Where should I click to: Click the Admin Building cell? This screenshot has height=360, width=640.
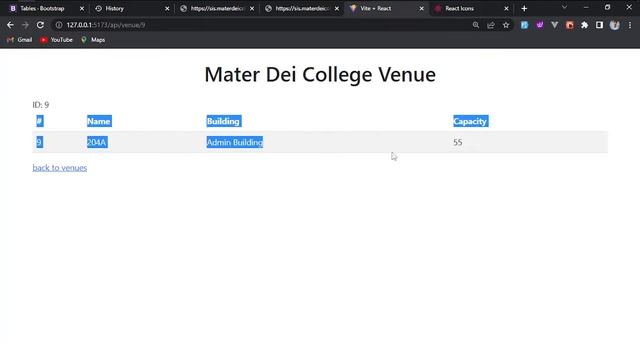coord(235,142)
